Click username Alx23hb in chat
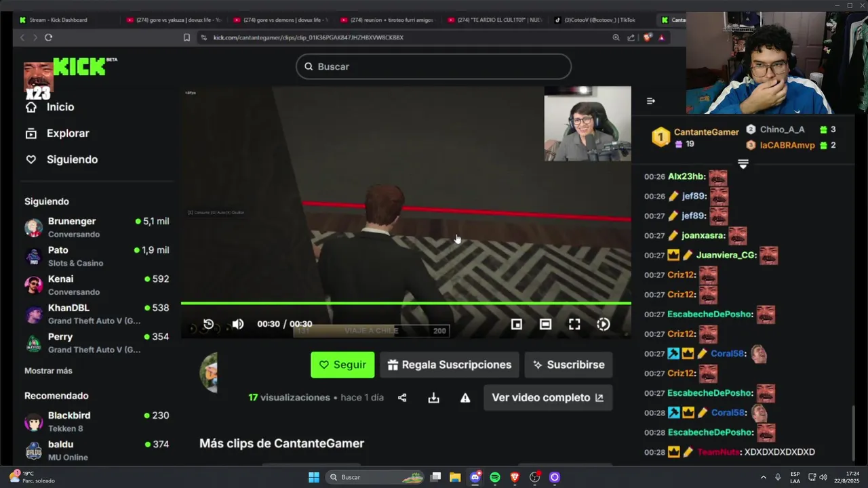 click(687, 176)
